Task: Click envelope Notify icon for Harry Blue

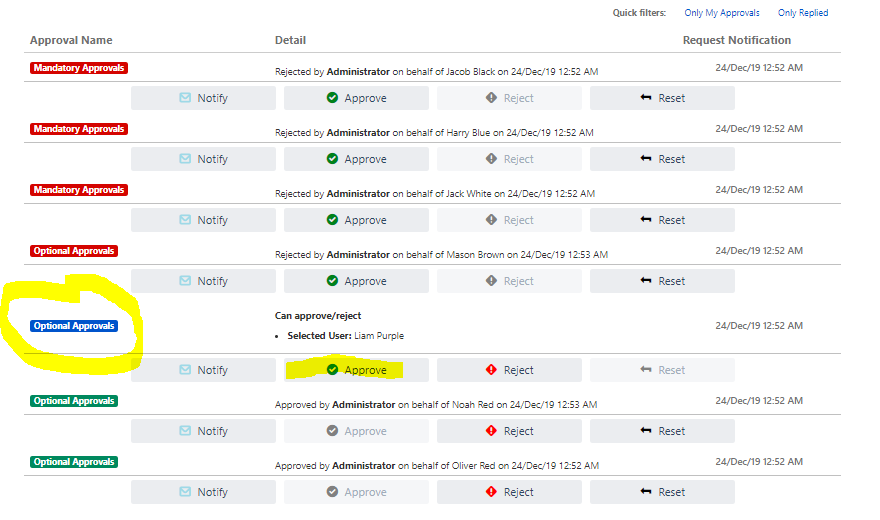Action: pyautogui.click(x=185, y=159)
